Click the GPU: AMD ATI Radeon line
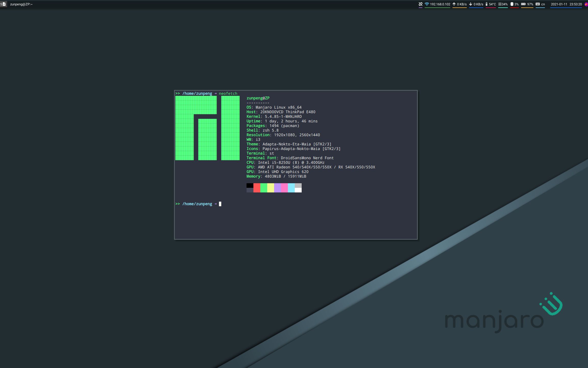Image resolution: width=588 pixels, height=368 pixels. tap(311, 167)
